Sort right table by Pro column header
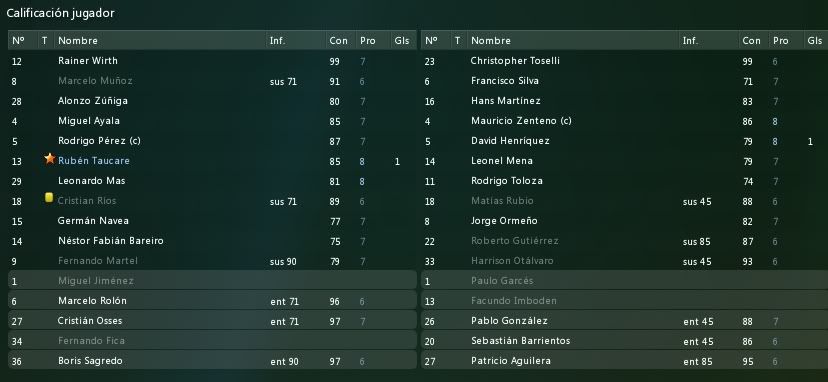Image resolution: width=828 pixels, height=382 pixels. tap(780, 41)
